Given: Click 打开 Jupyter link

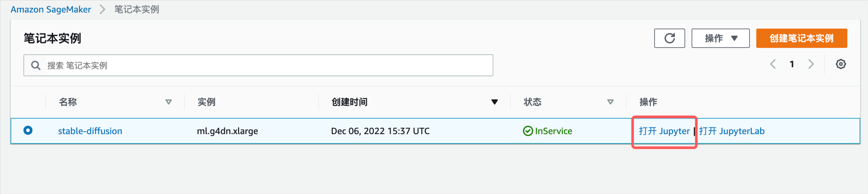Looking at the screenshot, I should [664, 131].
